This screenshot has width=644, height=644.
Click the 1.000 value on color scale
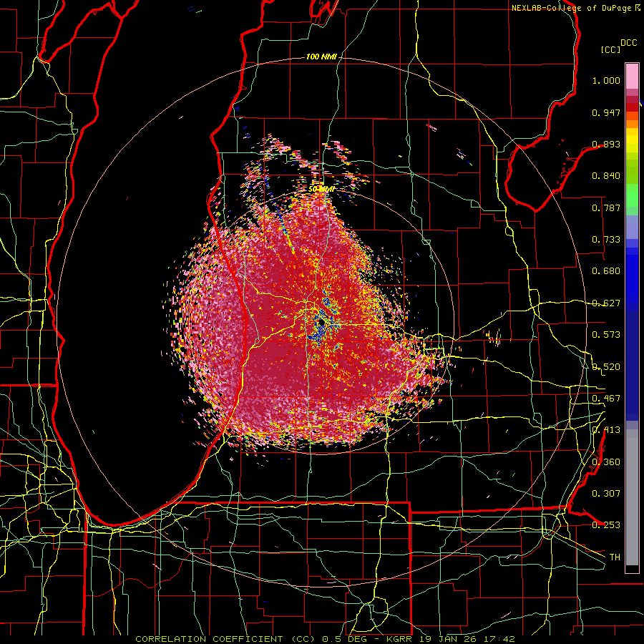tap(606, 80)
